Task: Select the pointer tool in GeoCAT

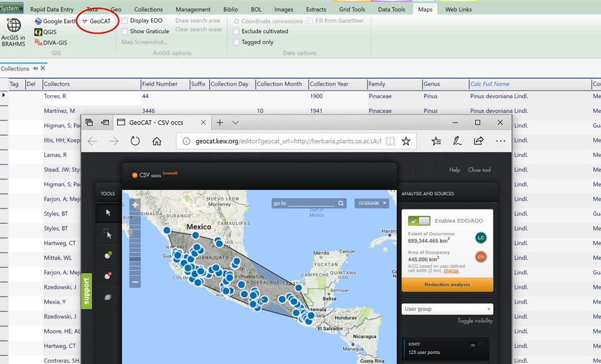Action: point(108,213)
